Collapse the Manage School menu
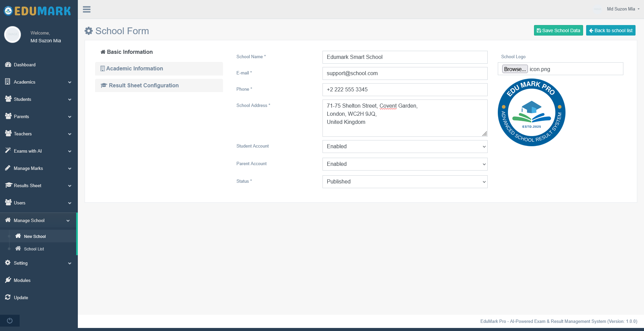 tap(39, 220)
